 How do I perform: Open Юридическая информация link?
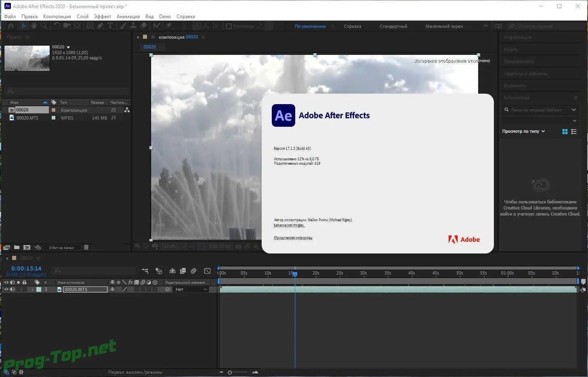coord(293,238)
